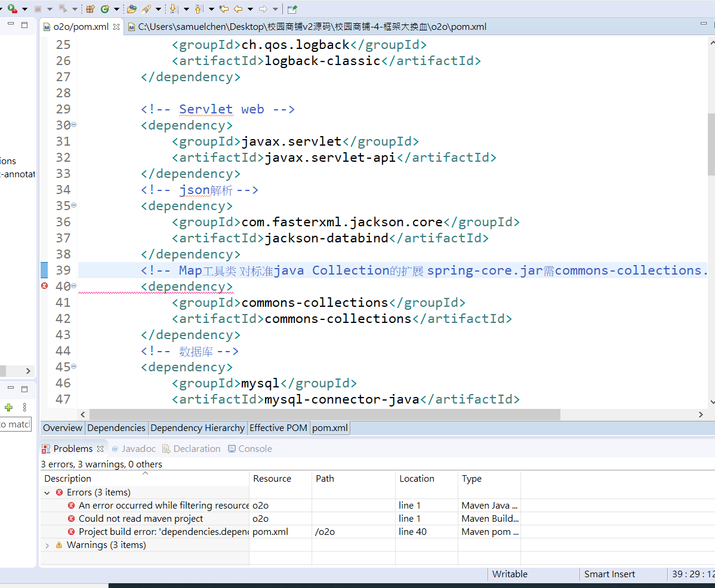Click the Open Type folder icon

click(x=132, y=9)
